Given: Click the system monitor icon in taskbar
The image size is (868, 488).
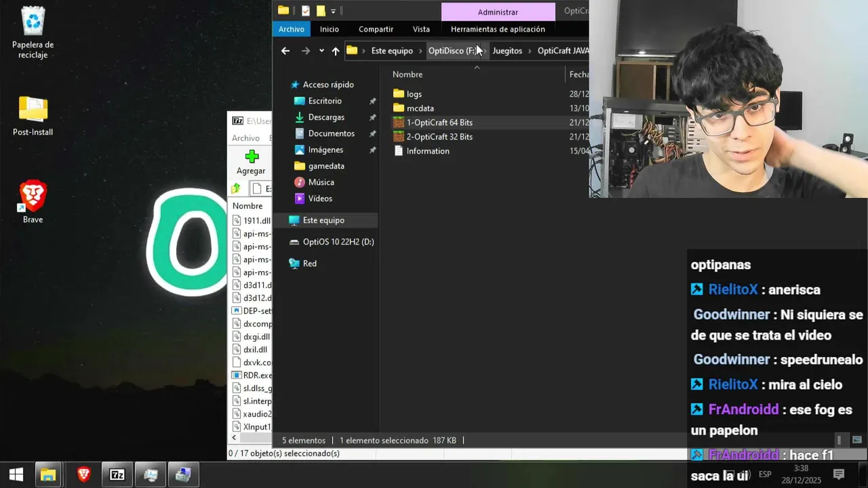Looking at the screenshot, I should (x=151, y=474).
